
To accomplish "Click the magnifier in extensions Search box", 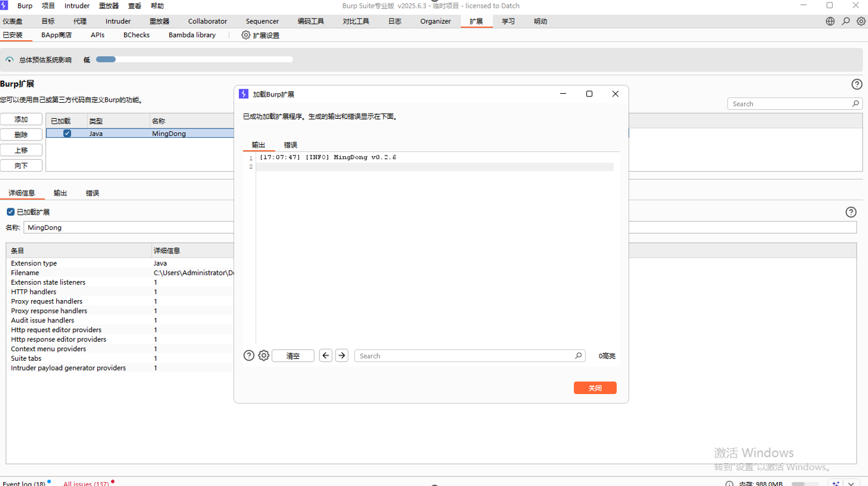I will (855, 103).
